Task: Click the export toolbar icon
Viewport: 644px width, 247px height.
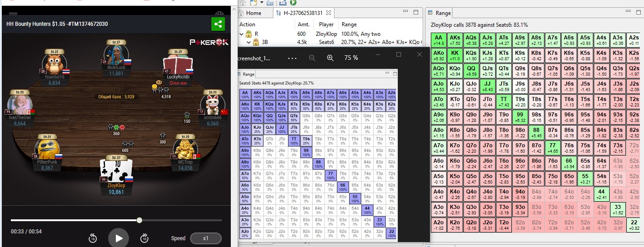Action: 284,3
